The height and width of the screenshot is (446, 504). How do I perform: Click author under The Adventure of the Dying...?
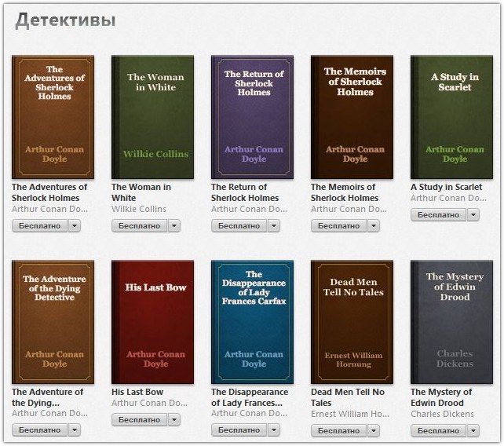click(x=49, y=413)
